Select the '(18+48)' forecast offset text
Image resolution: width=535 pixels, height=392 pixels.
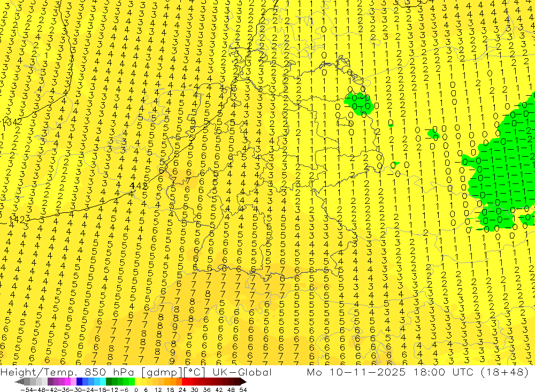click(506, 372)
